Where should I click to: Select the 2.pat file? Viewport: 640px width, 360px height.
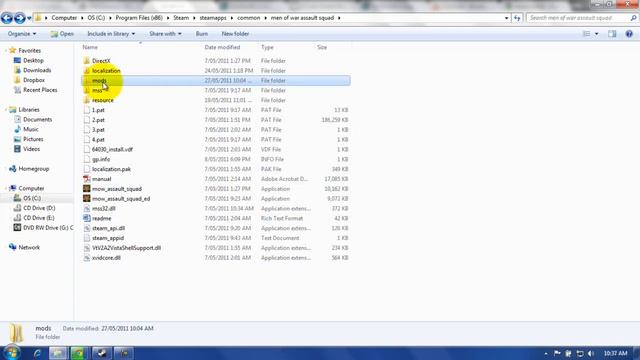[98, 120]
